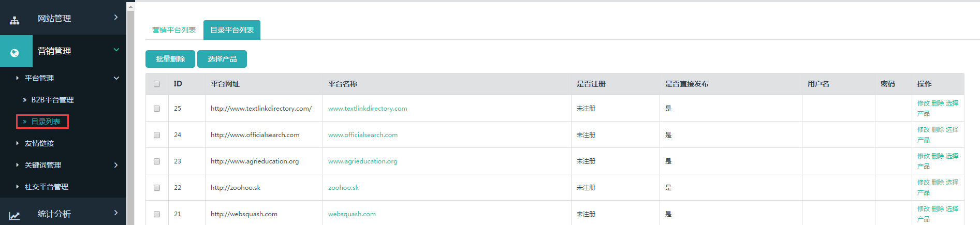
Task: Open B2B平台管理 sidebar item
Action: coord(52,100)
